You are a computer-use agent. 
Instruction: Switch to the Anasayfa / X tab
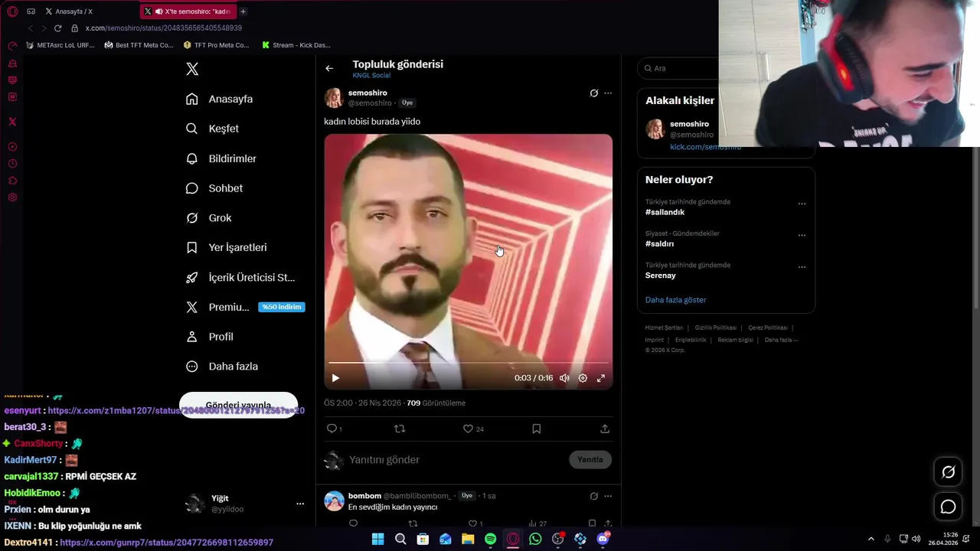tap(73, 11)
